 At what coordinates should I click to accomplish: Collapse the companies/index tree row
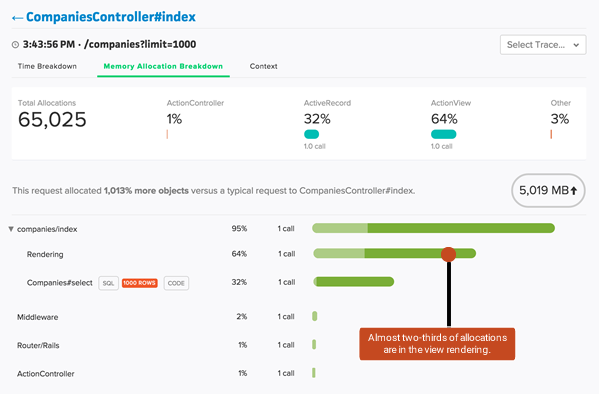(x=11, y=229)
